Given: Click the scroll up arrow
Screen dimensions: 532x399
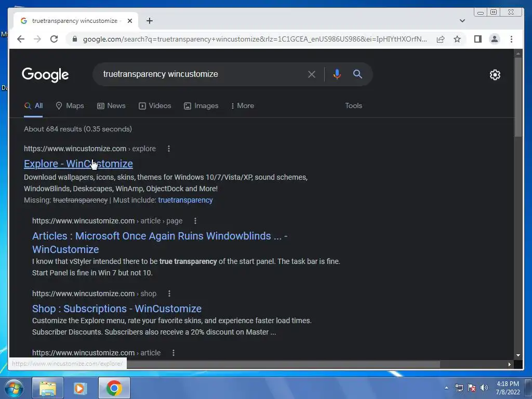Looking at the screenshot, I should [518, 54].
